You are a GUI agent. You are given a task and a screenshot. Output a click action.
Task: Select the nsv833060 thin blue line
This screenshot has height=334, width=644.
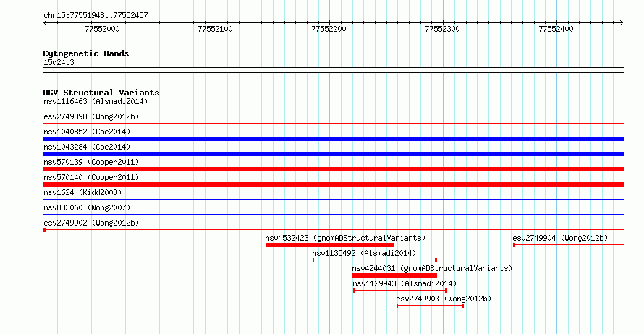pyautogui.click(x=333, y=215)
